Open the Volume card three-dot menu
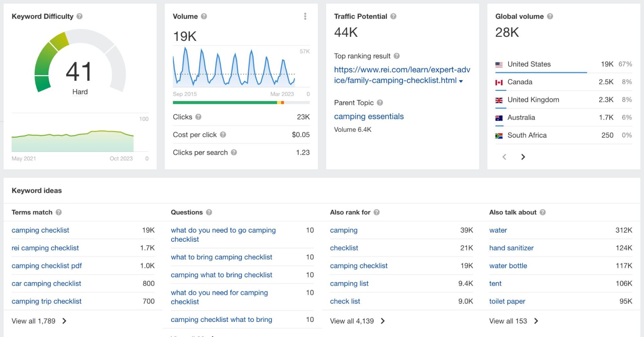This screenshot has width=644, height=337. pos(305,16)
